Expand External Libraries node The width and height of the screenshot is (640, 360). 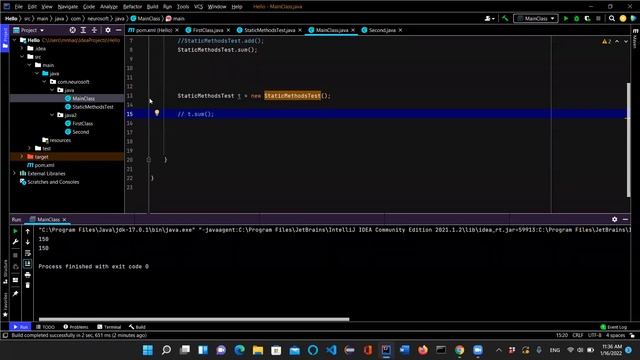point(15,173)
